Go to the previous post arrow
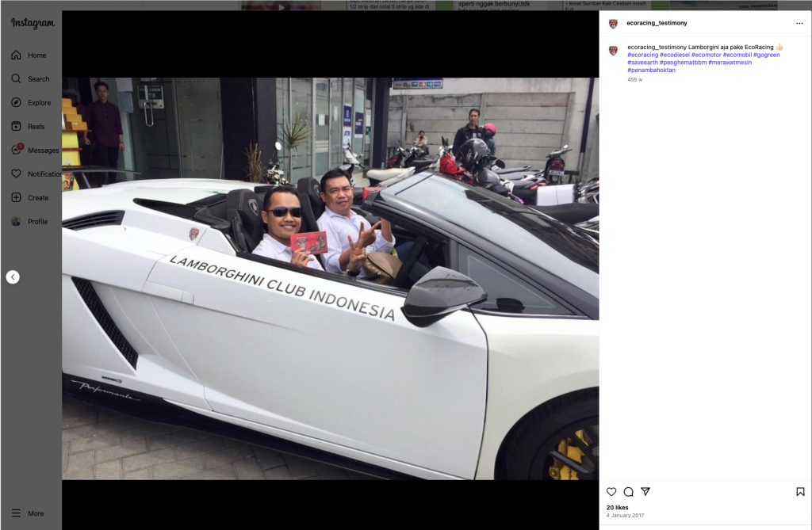 [13, 277]
